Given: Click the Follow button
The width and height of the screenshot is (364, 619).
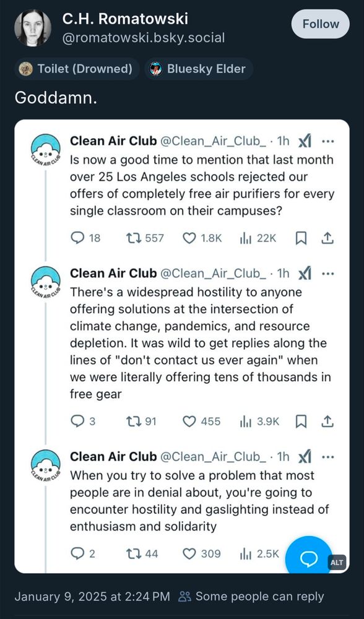Looking at the screenshot, I should (x=320, y=24).
